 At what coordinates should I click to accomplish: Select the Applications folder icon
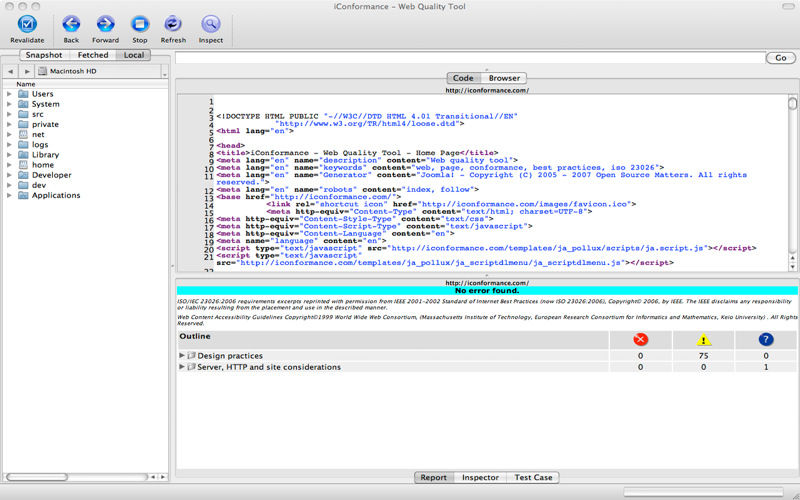pyautogui.click(x=23, y=195)
